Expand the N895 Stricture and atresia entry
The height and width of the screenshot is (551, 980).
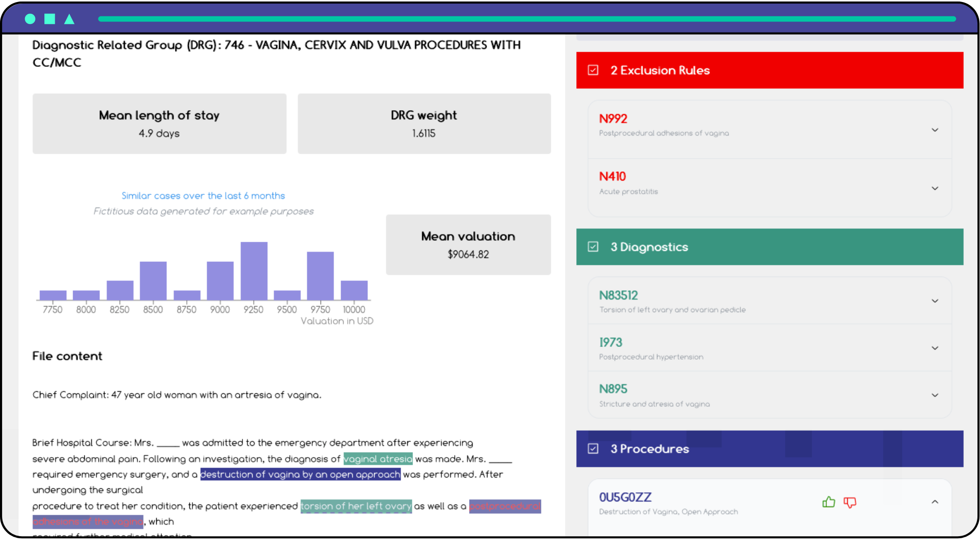click(x=935, y=395)
